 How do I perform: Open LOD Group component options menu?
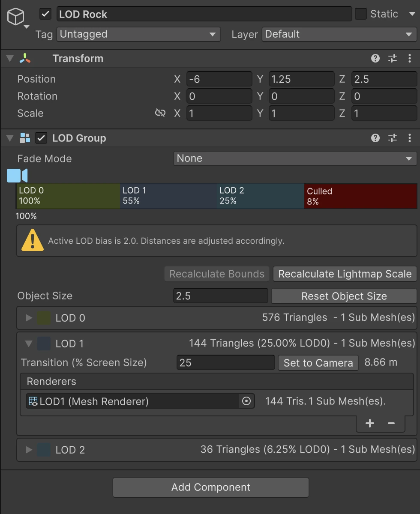(410, 138)
